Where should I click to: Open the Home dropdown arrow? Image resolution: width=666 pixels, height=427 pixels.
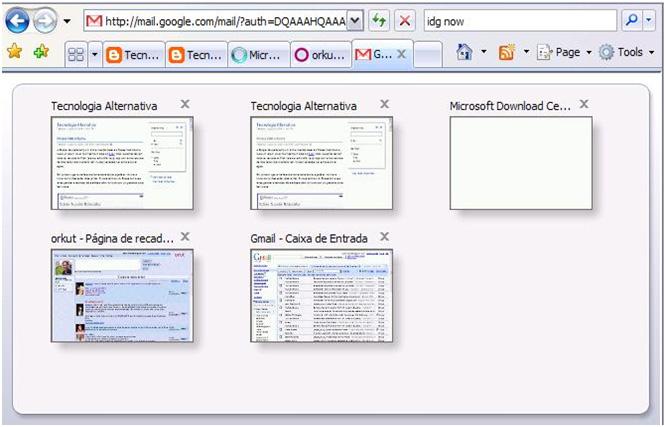[x=484, y=52]
